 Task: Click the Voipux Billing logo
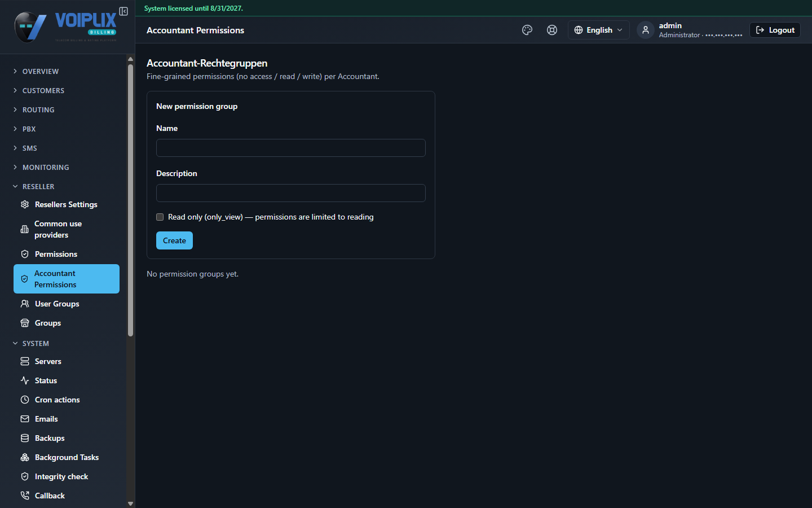(65, 27)
